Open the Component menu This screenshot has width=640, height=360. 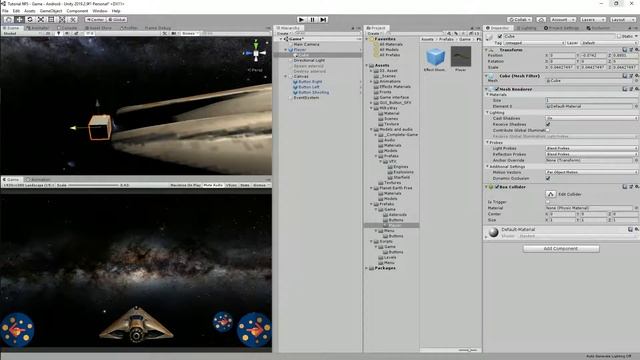(77, 11)
